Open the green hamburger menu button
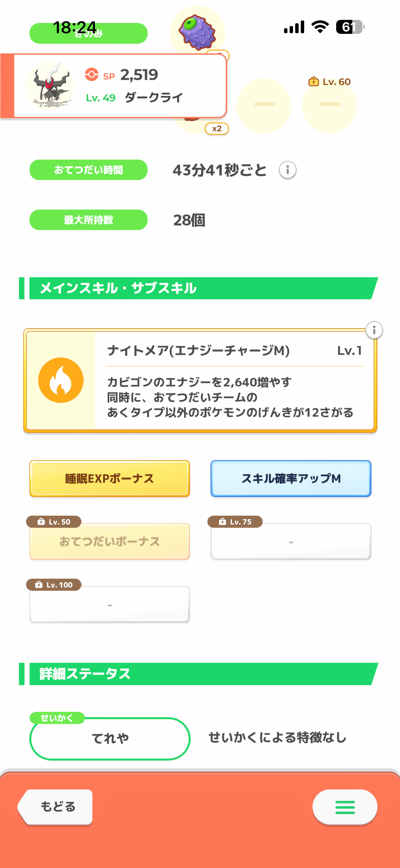 tap(344, 807)
